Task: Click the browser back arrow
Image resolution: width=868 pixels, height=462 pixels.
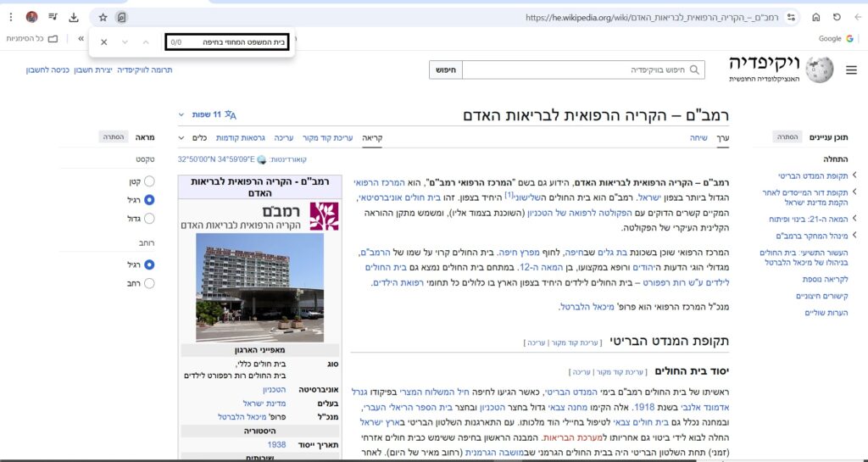Action: pyautogui.click(x=858, y=17)
